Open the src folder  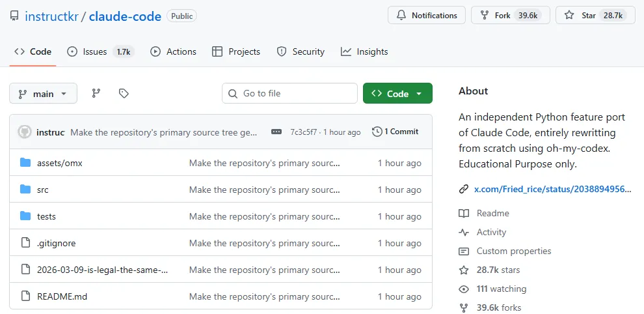(43, 190)
